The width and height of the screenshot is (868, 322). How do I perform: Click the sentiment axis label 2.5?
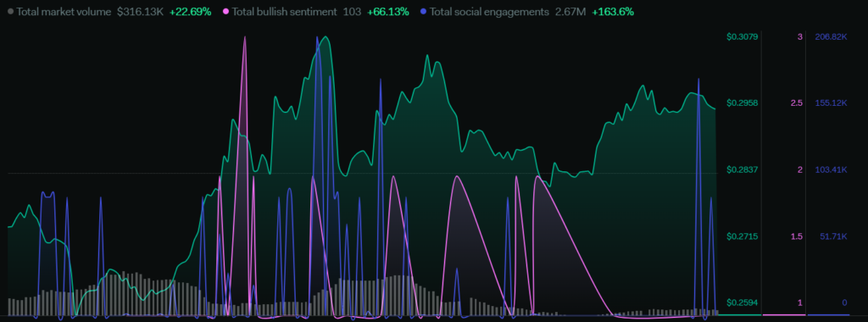(797, 103)
